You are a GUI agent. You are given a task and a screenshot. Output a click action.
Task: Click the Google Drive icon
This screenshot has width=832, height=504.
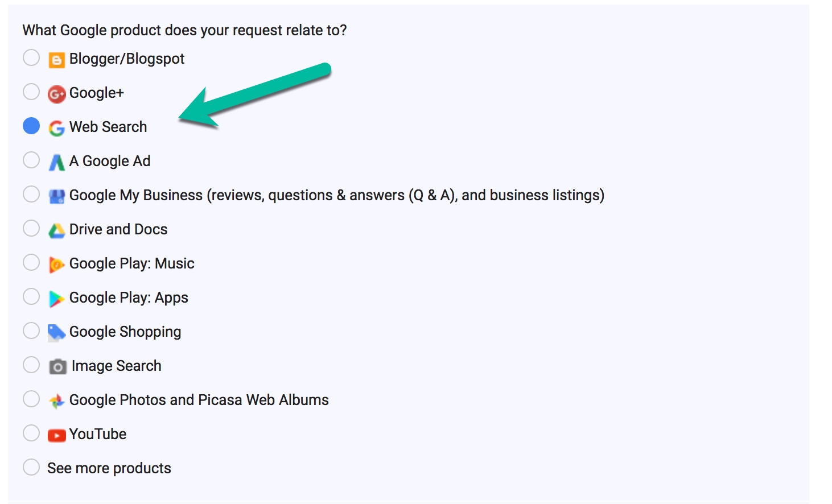pyautogui.click(x=56, y=229)
